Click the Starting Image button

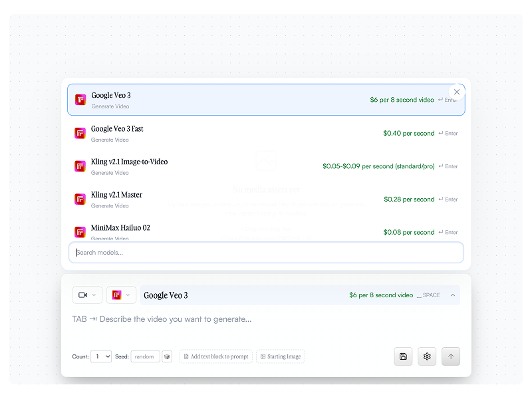pyautogui.click(x=281, y=356)
